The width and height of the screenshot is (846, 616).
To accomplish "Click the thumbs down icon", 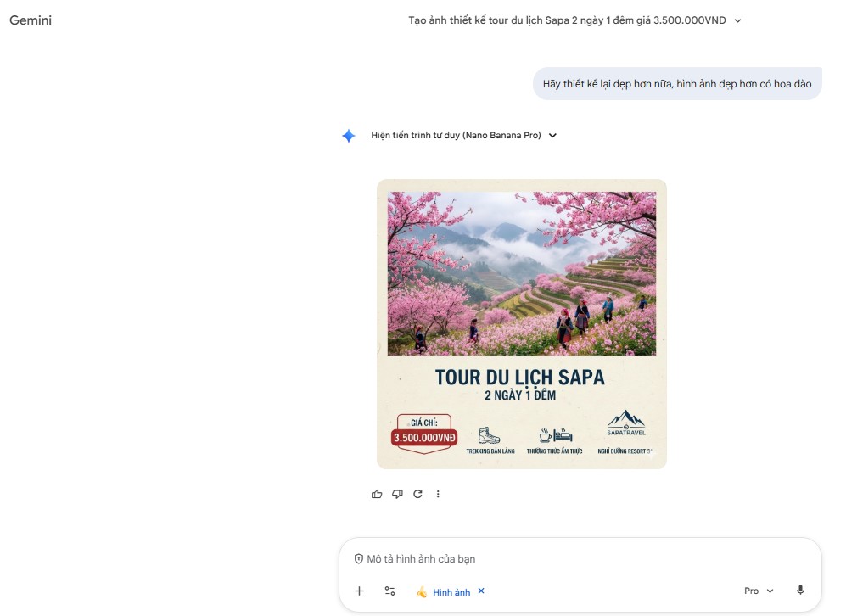I will 397,494.
